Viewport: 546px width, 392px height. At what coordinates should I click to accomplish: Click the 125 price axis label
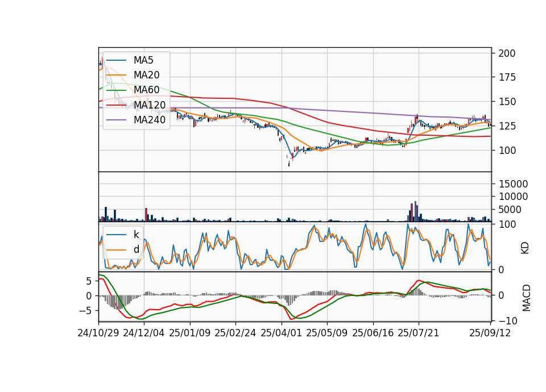tap(507, 126)
